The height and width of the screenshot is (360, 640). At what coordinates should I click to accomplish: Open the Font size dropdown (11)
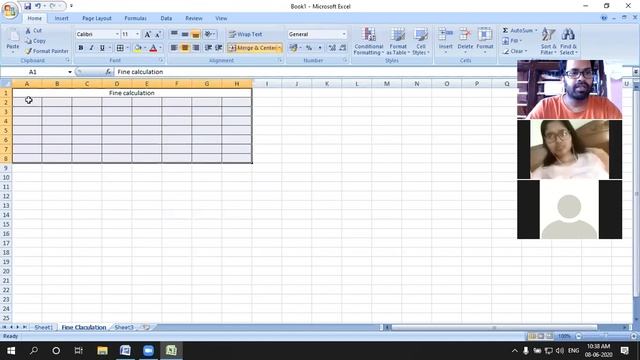[137, 34]
